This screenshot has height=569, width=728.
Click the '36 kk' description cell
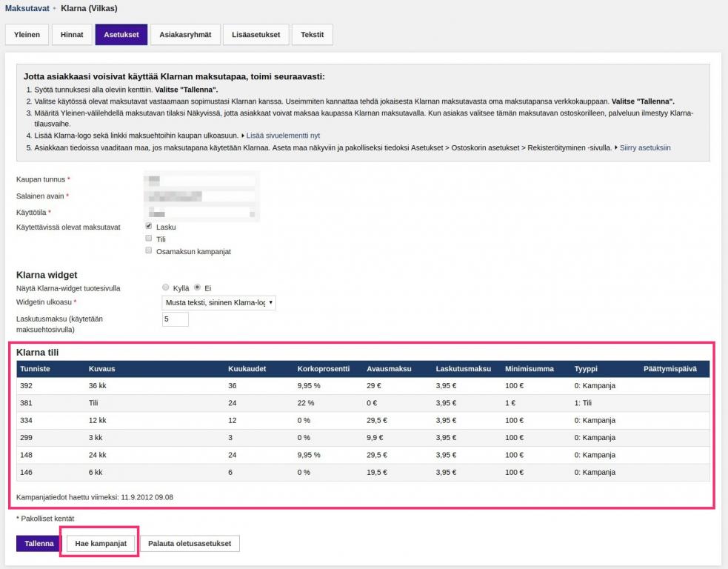[x=98, y=386]
